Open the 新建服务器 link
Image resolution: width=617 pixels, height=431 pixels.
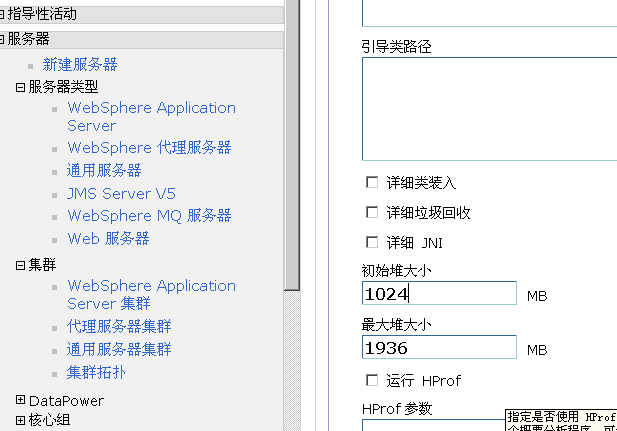point(80,64)
